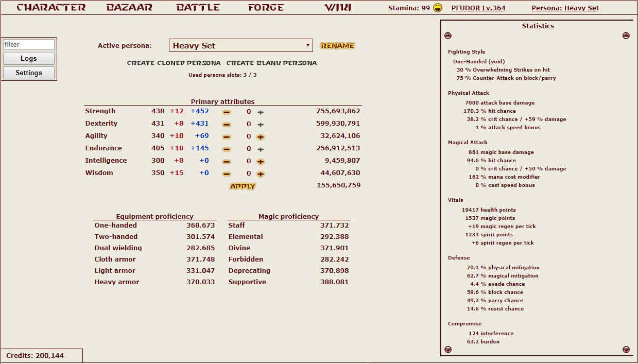639x364 pixels.
Task: Click the Stamina smiley face icon
Action: click(x=438, y=8)
